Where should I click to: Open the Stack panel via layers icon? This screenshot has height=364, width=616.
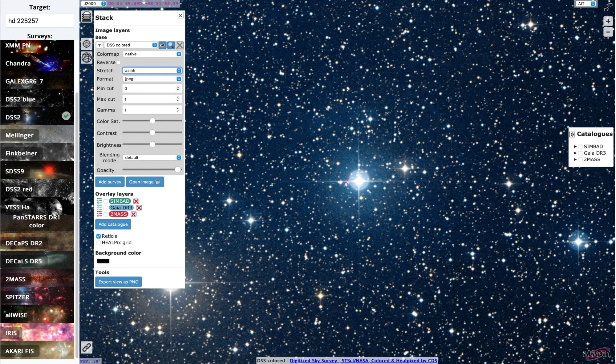87,17
